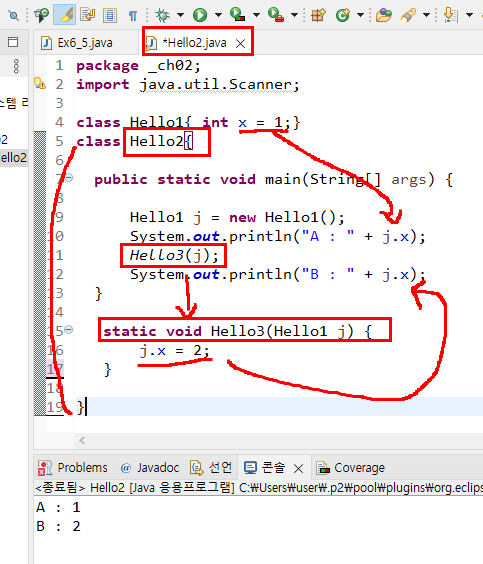Viewport: 483px width, 564px height.
Task: Click the terminated Hello2 launch description text
Action: point(259,488)
